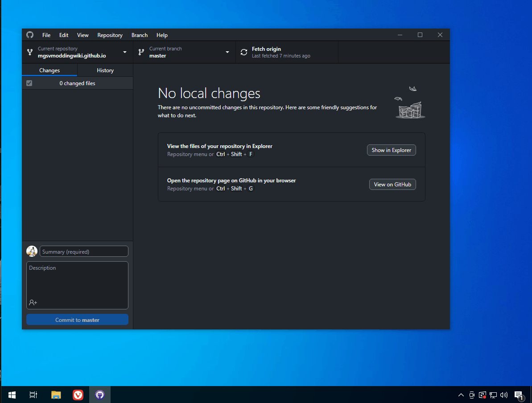Switch to the History tab
532x403 pixels.
click(x=105, y=70)
